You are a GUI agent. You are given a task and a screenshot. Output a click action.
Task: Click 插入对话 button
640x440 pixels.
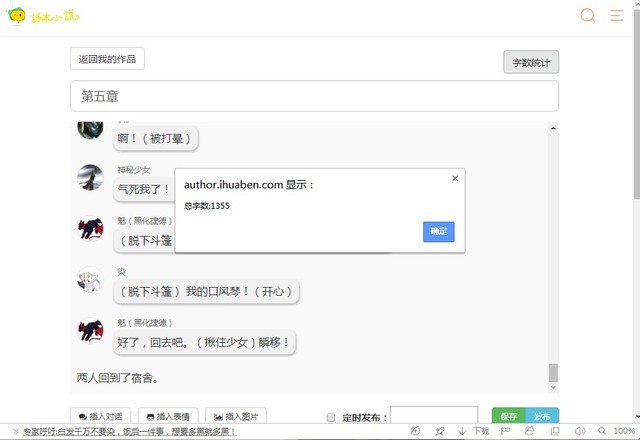(100, 416)
